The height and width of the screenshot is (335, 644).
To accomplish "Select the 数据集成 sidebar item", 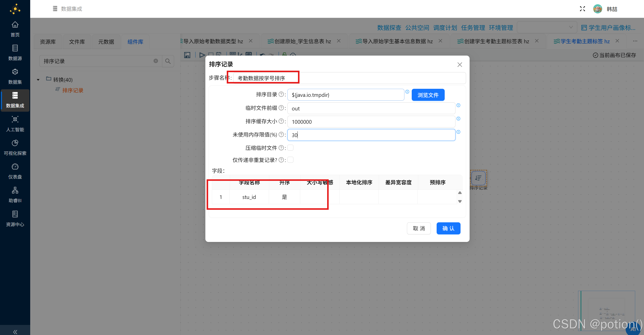I will coord(15,100).
